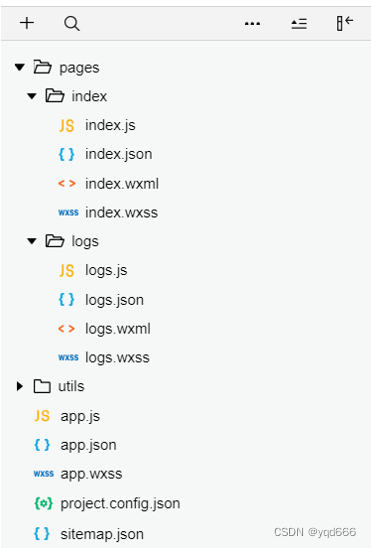
Task: Click the wxss icon beside logs.wxss
Action: pyautogui.click(x=68, y=357)
